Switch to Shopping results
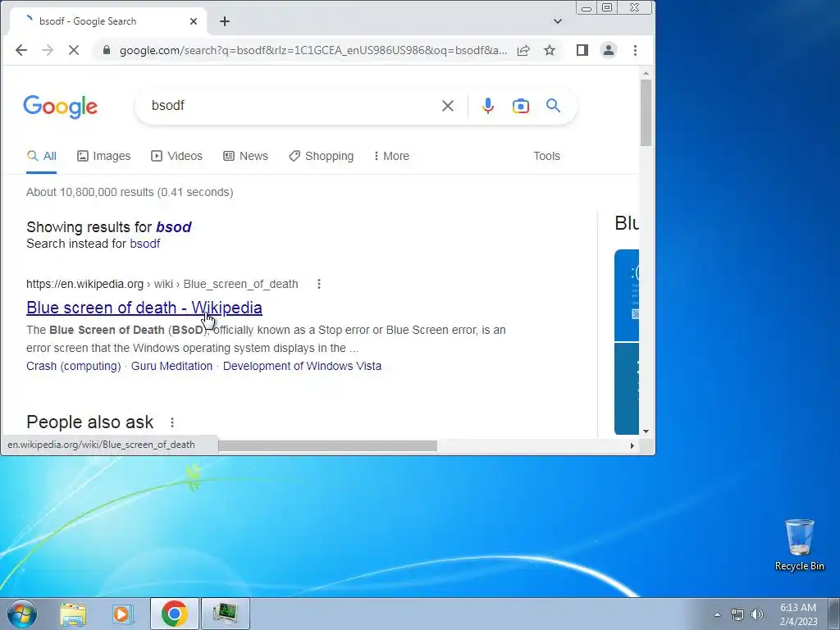This screenshot has width=840, height=630. point(322,156)
